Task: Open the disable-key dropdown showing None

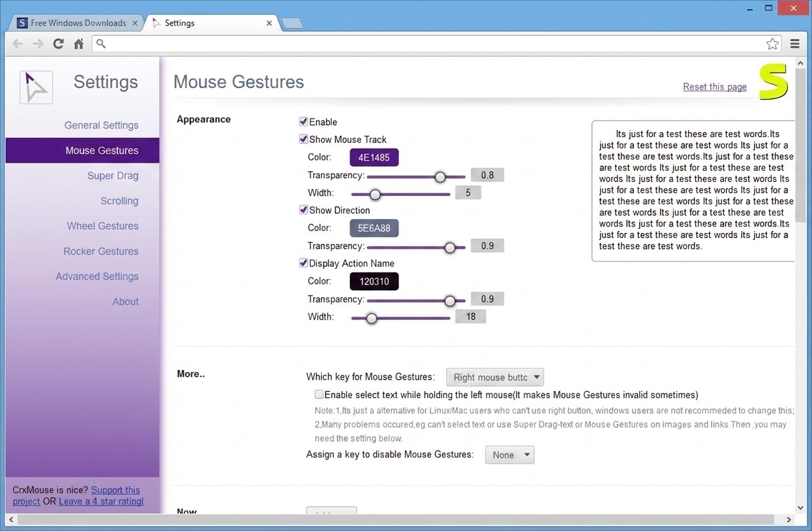Action: click(x=510, y=455)
